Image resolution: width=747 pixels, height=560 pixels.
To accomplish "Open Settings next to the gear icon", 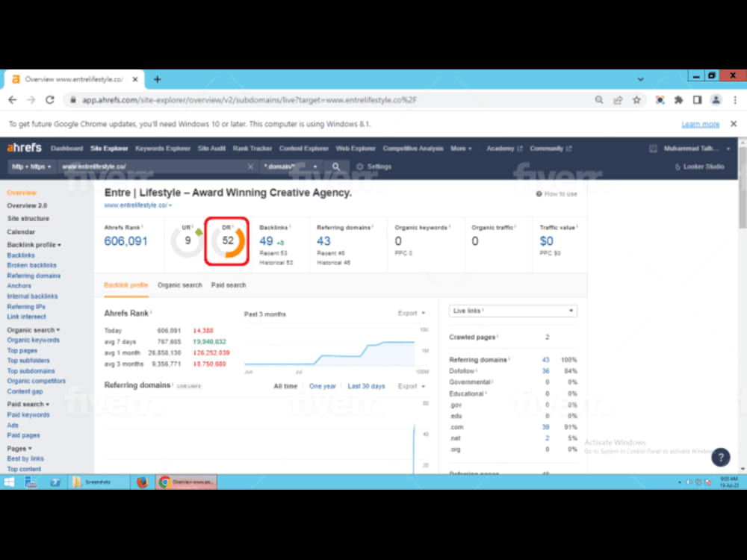I will coord(374,167).
